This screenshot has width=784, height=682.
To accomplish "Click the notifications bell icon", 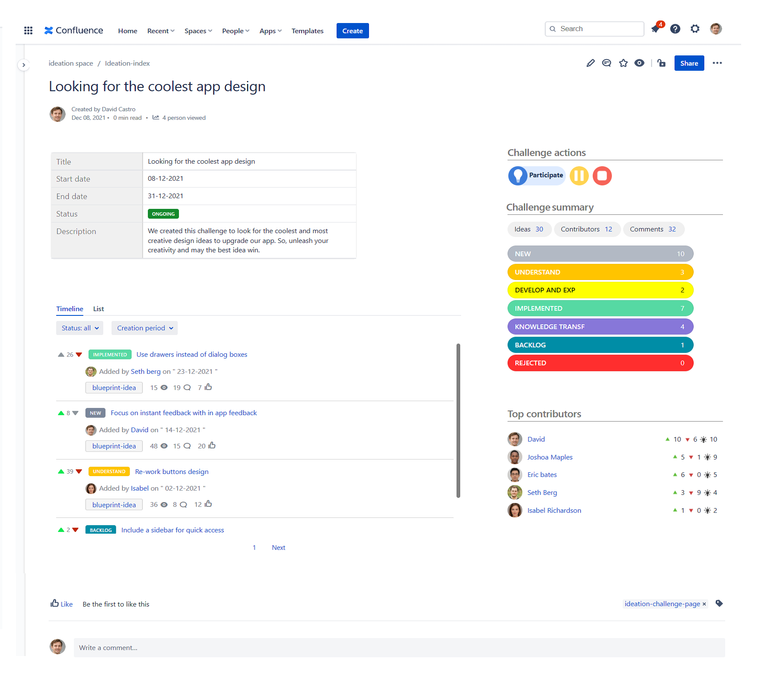I will 655,29.
